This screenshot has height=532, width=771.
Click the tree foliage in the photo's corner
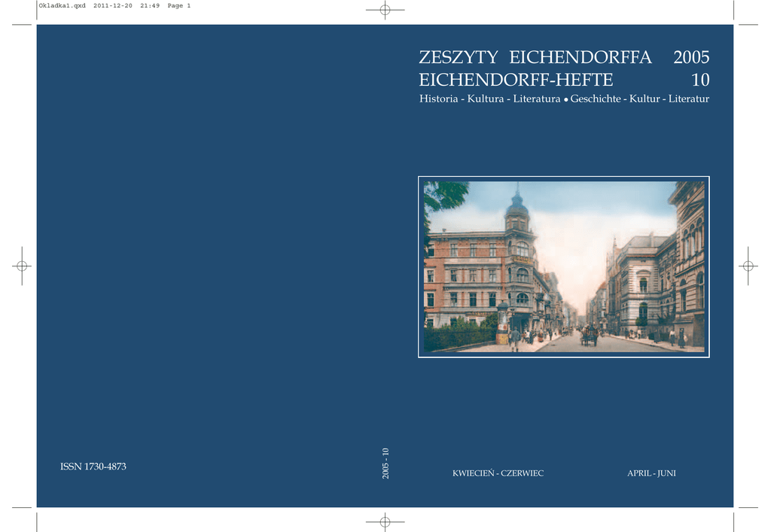click(443, 196)
